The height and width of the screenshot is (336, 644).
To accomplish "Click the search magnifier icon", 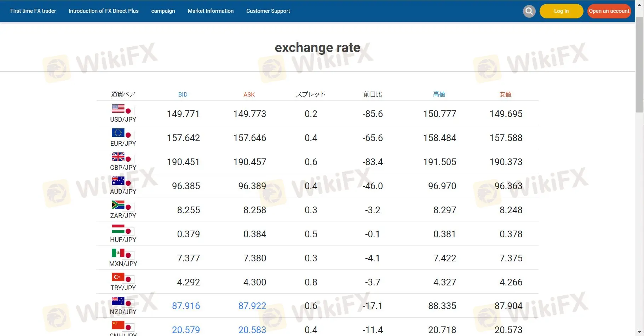I will coord(529,11).
